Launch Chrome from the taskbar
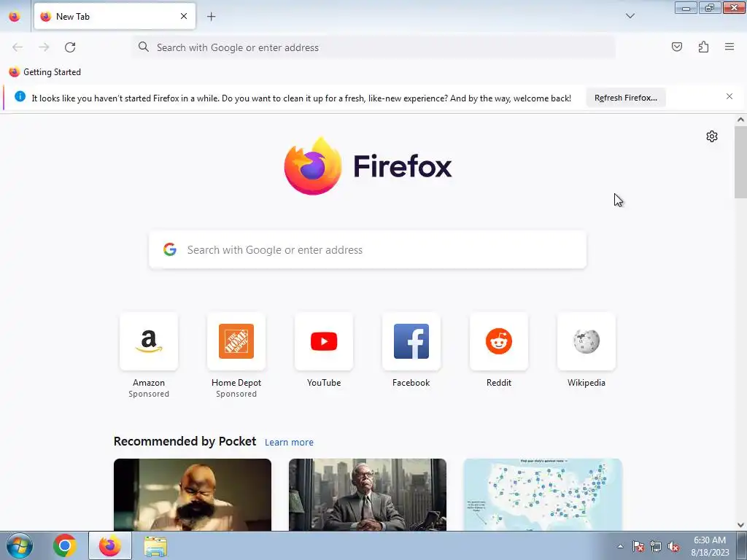747x560 pixels. (x=65, y=545)
